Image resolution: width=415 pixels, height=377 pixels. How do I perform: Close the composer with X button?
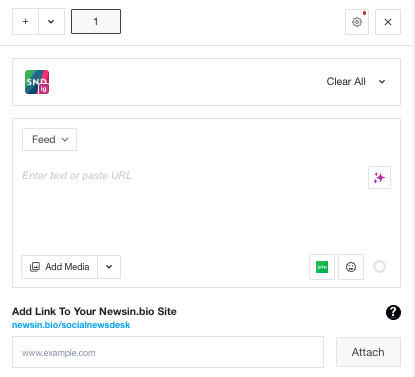click(388, 22)
